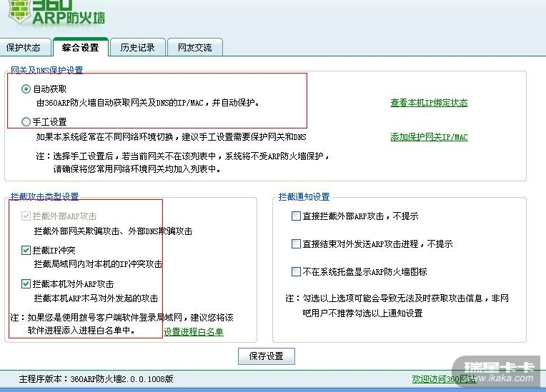Click the 拦截攻击类型设置 group title

pyautogui.click(x=44, y=196)
